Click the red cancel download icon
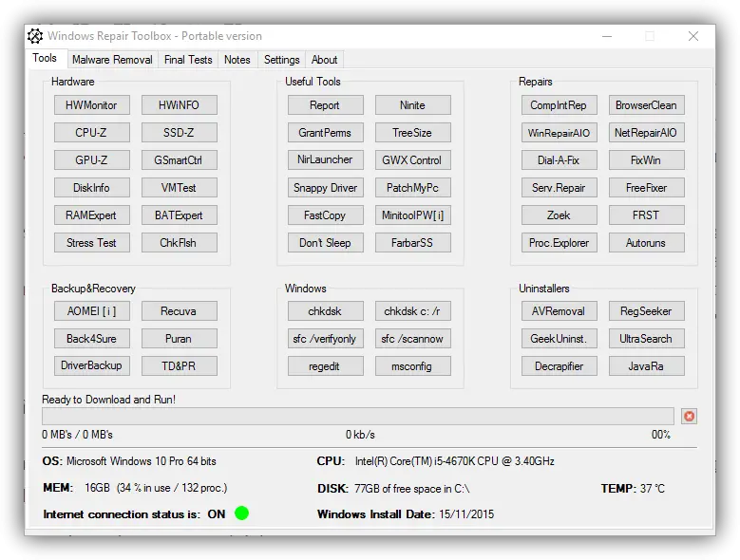 coord(689,417)
